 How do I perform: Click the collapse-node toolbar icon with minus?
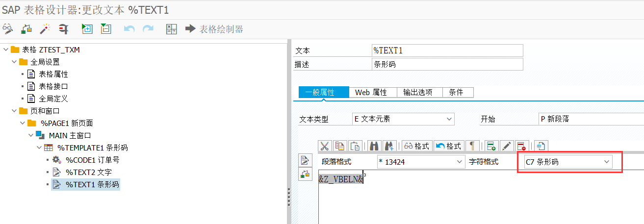(105, 29)
